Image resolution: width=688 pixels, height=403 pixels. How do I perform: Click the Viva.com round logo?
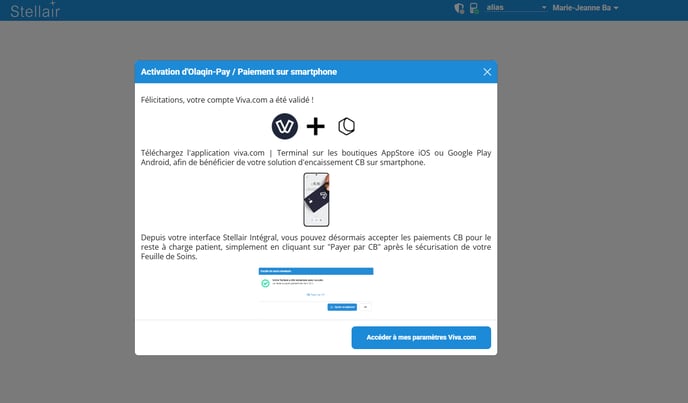click(285, 126)
